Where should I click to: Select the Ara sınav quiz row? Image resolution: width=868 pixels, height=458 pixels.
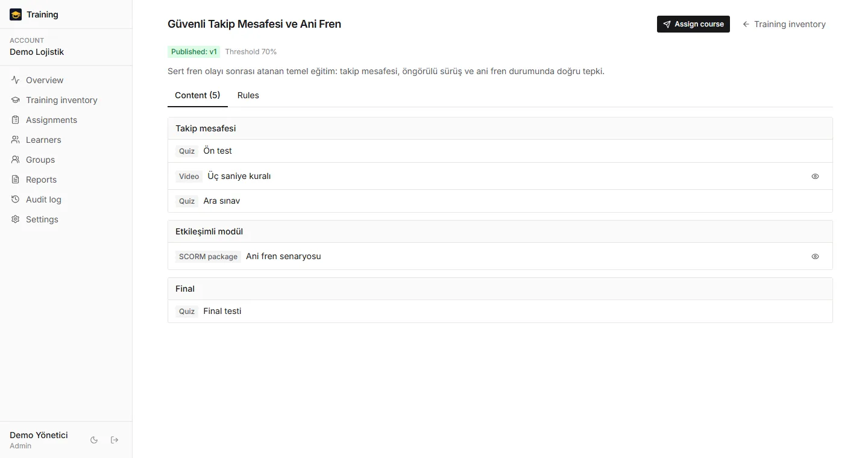(x=500, y=201)
